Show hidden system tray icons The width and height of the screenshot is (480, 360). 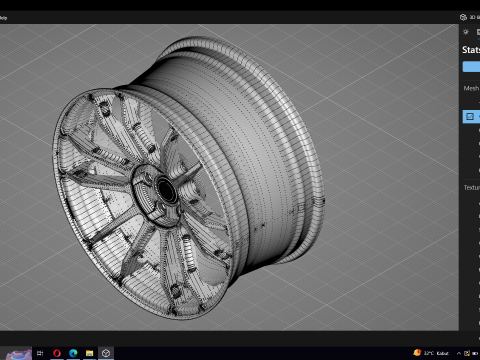click(459, 353)
